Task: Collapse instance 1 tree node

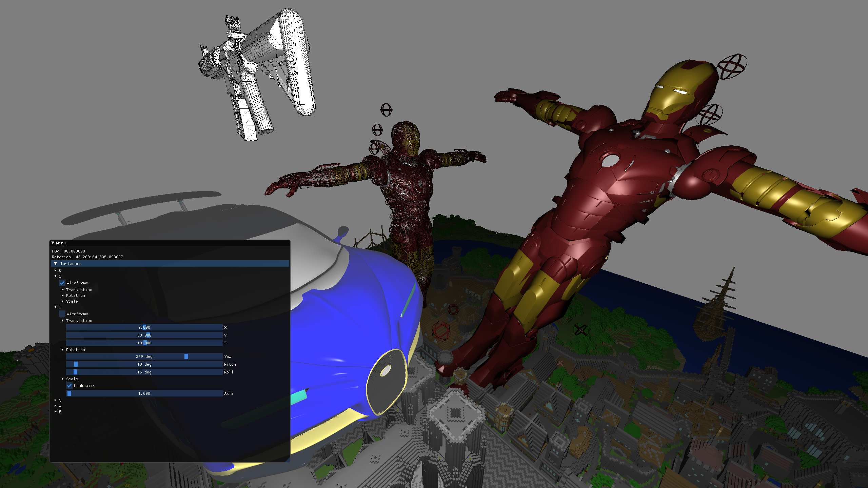Action: tap(56, 276)
